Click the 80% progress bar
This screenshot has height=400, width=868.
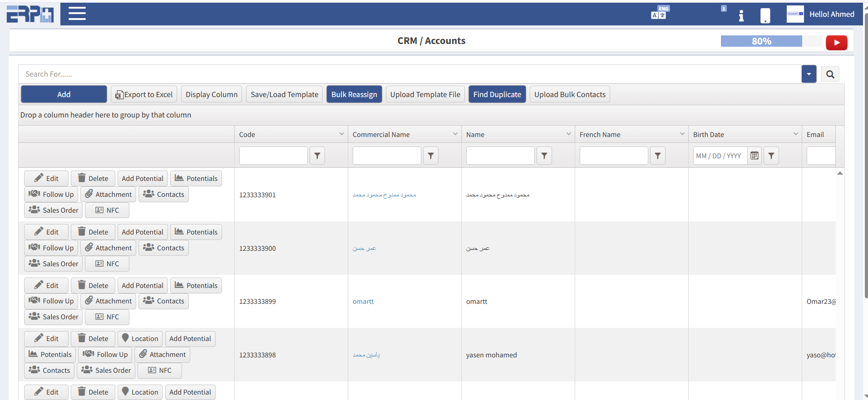tap(761, 41)
